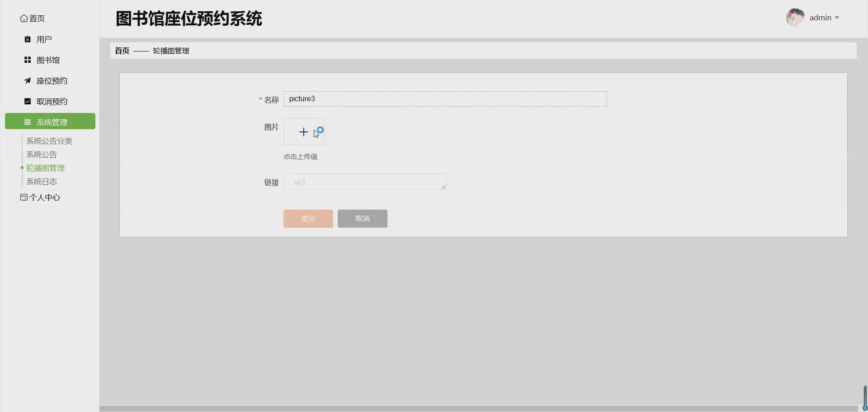Select 系统公告分类 in the sidebar menu

coord(49,140)
